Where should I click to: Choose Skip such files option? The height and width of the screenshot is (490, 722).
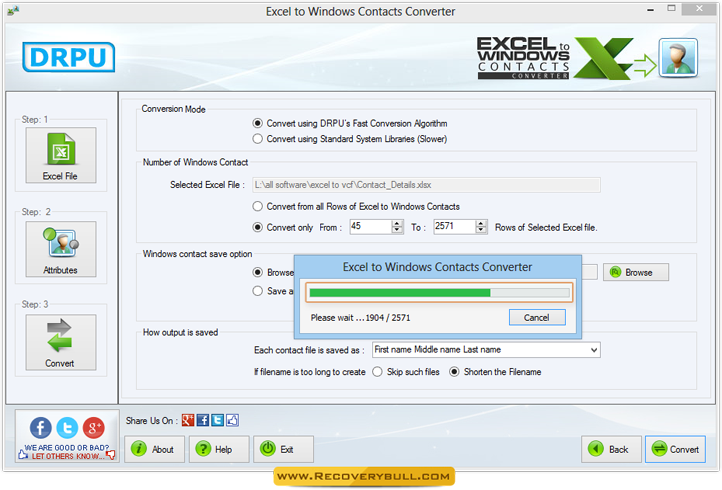tap(377, 372)
